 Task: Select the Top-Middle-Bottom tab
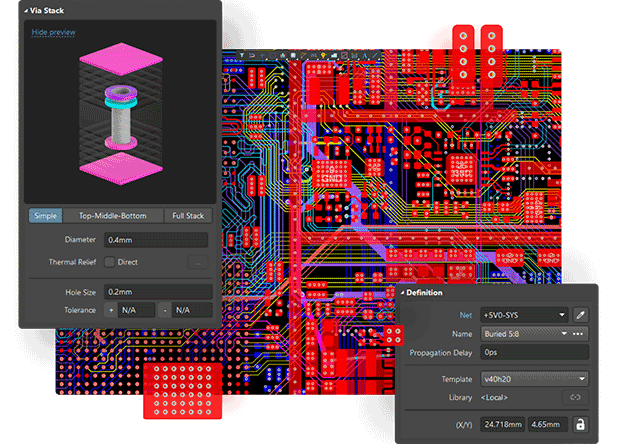111,215
